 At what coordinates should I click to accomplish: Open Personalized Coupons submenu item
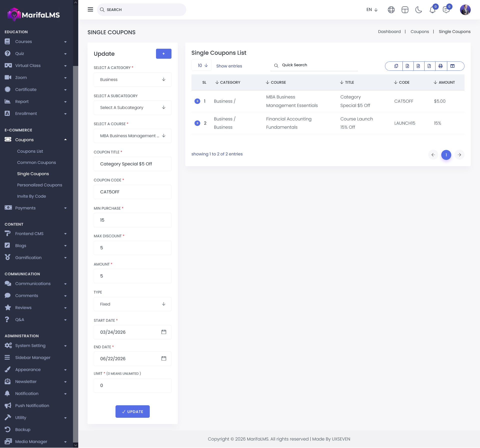(39, 185)
